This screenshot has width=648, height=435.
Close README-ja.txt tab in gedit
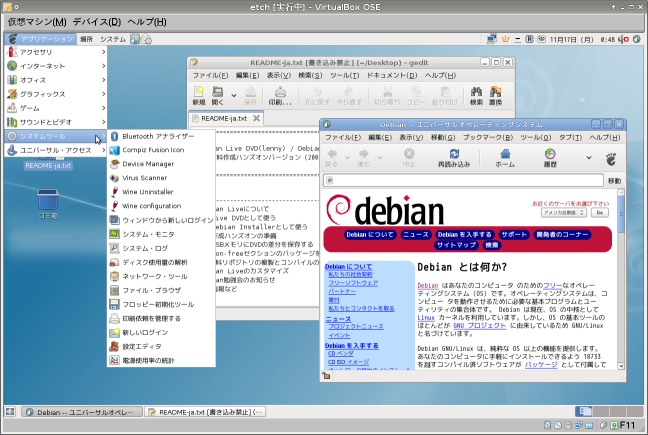click(x=257, y=119)
